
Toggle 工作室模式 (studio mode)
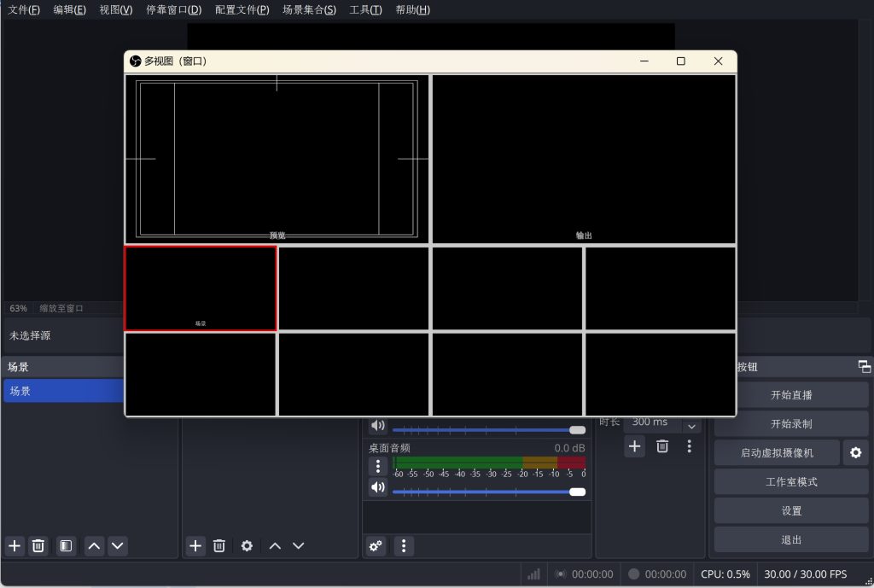791,482
